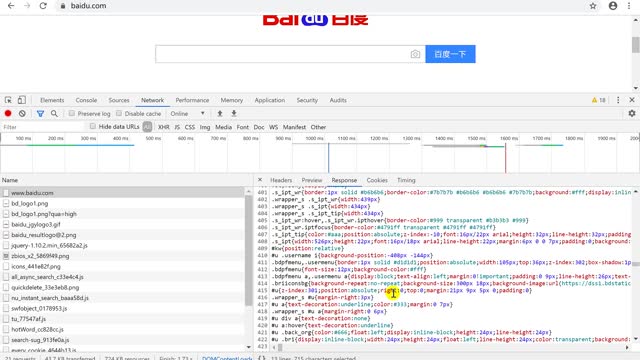Click the browser back arrow

coord(11,6)
